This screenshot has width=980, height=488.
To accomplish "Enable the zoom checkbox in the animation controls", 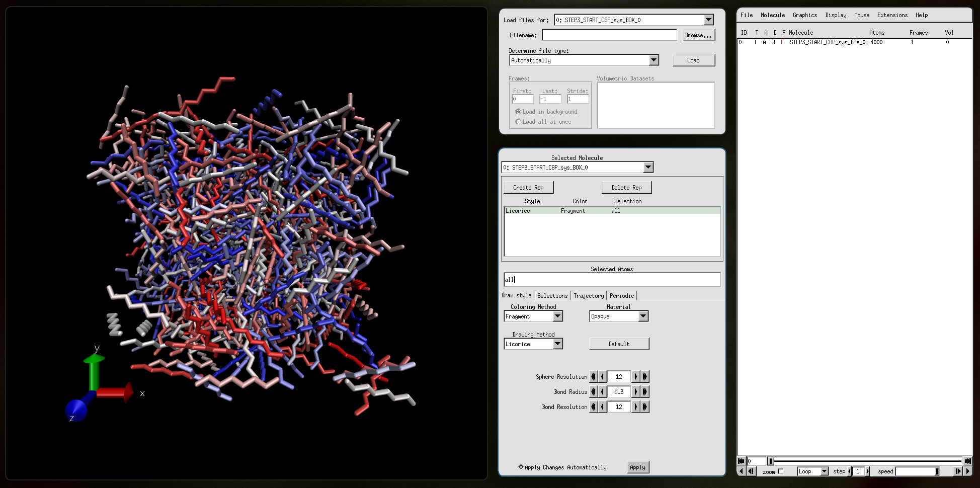I will [x=780, y=471].
